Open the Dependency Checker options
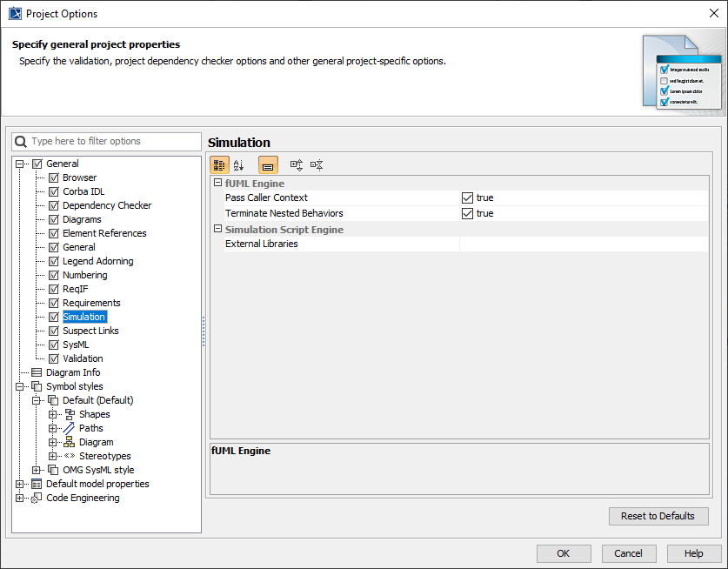 106,205
